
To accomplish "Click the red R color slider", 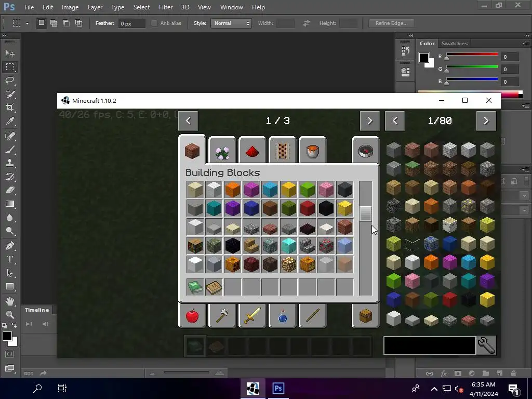I will coord(472,54).
